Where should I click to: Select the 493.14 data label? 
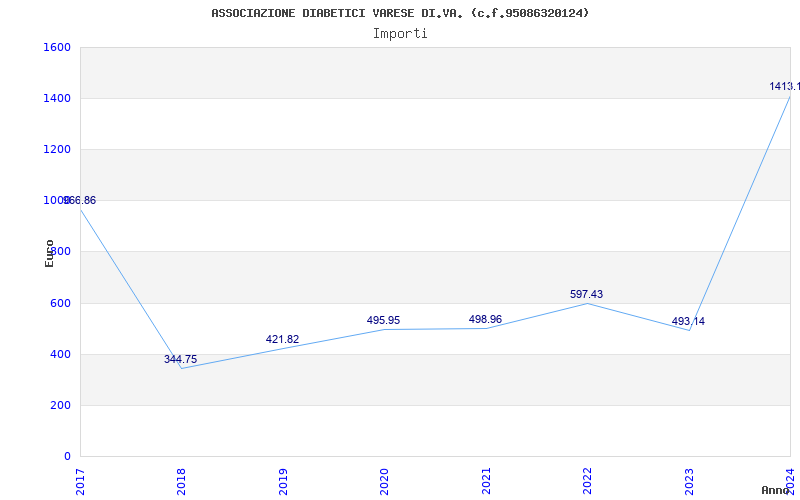click(688, 322)
